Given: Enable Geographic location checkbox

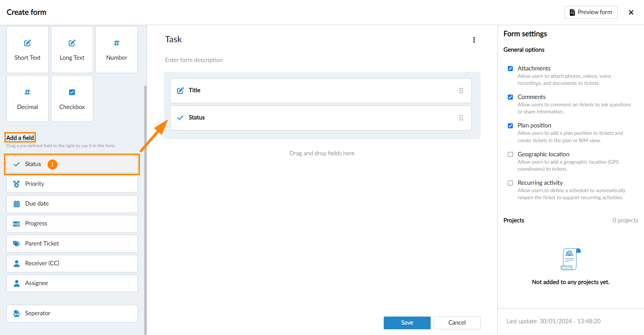Looking at the screenshot, I should [510, 155].
